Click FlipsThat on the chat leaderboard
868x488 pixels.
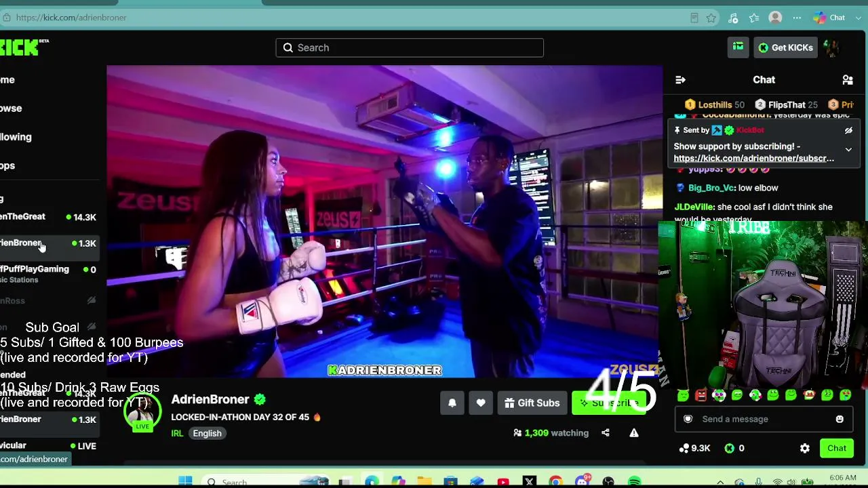click(786, 105)
